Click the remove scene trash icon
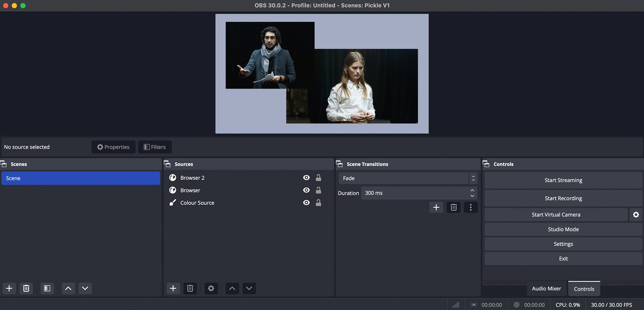 (x=26, y=288)
